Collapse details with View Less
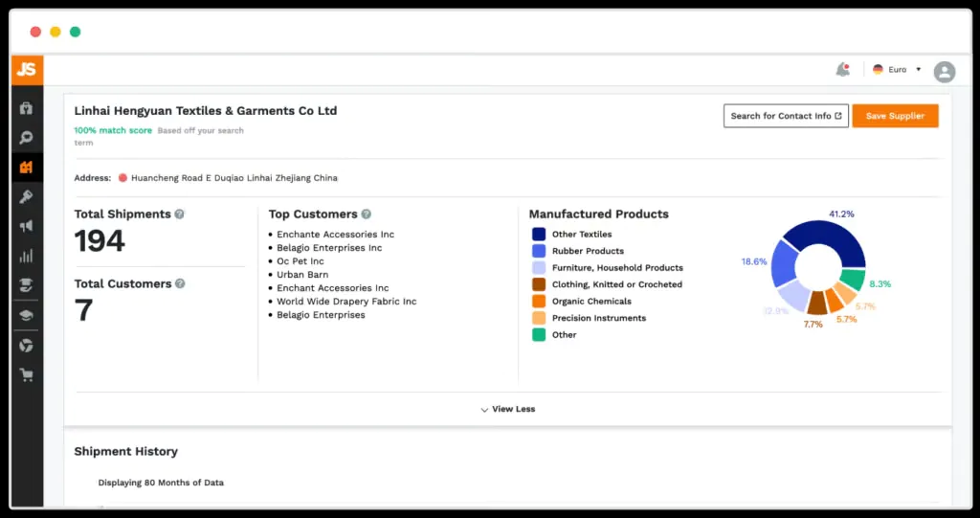 (x=507, y=409)
